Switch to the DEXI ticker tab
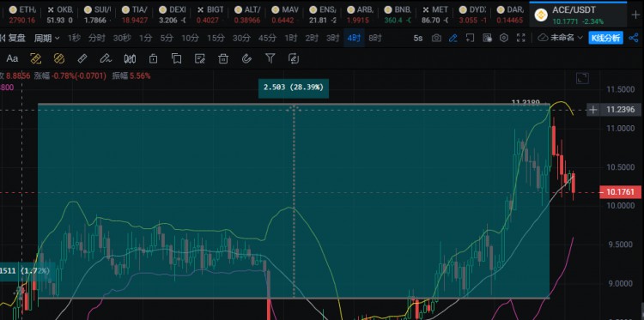The image size is (644, 320). click(x=173, y=15)
